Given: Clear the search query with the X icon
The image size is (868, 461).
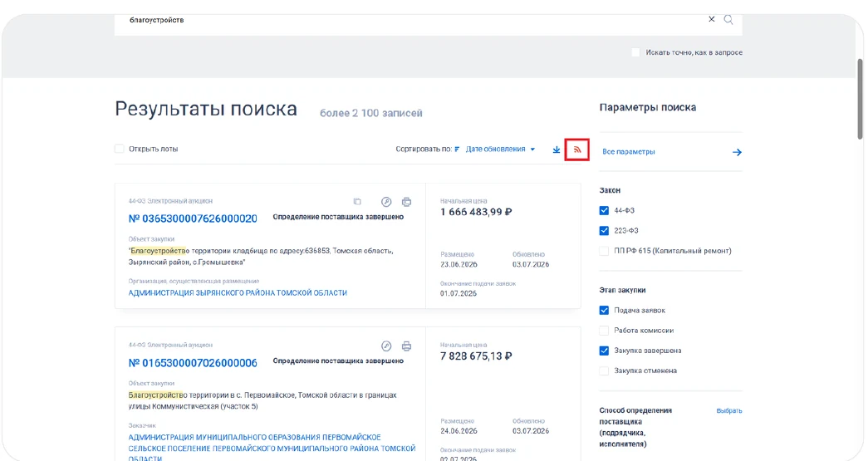Looking at the screenshot, I should (x=711, y=19).
